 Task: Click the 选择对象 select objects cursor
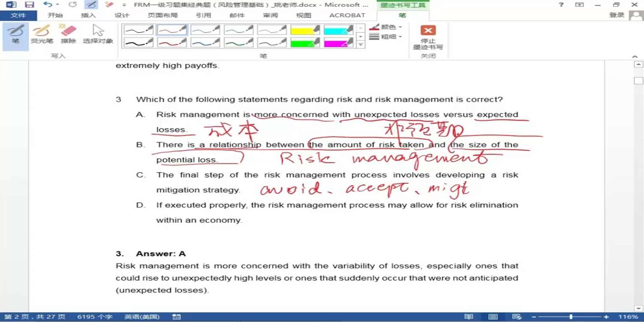(x=98, y=34)
